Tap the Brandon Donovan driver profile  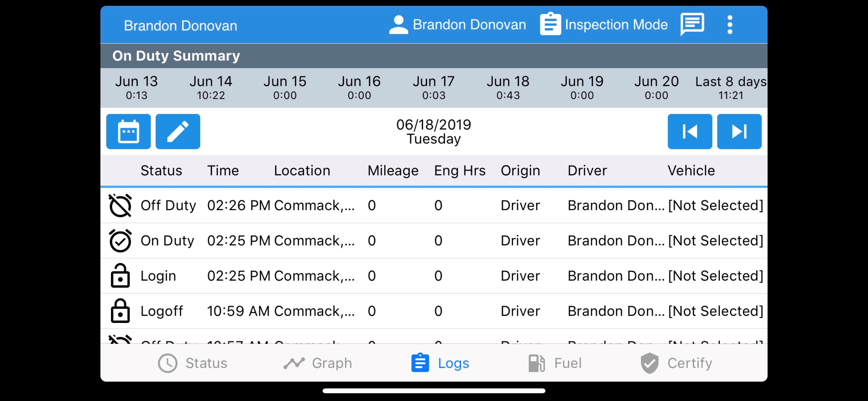[457, 24]
